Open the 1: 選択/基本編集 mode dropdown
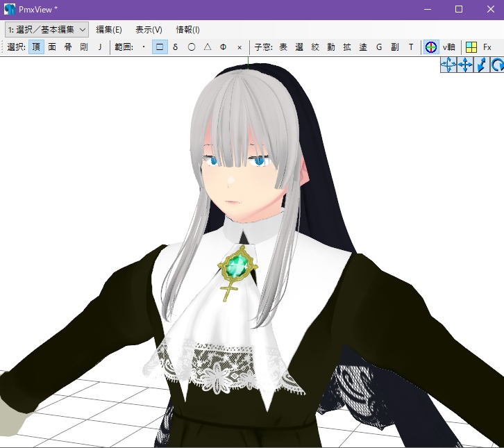This screenshot has height=448, width=504. 47,30
